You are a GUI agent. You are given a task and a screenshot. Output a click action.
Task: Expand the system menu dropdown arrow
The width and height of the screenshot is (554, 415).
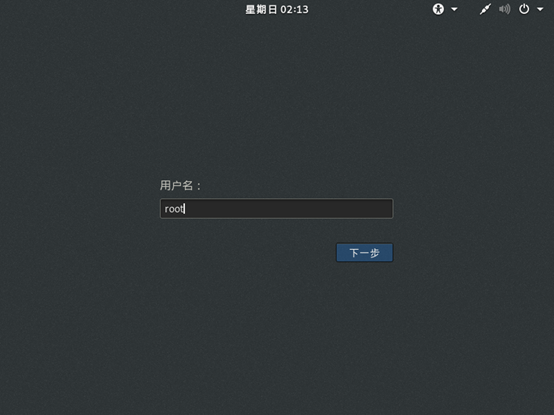point(540,10)
